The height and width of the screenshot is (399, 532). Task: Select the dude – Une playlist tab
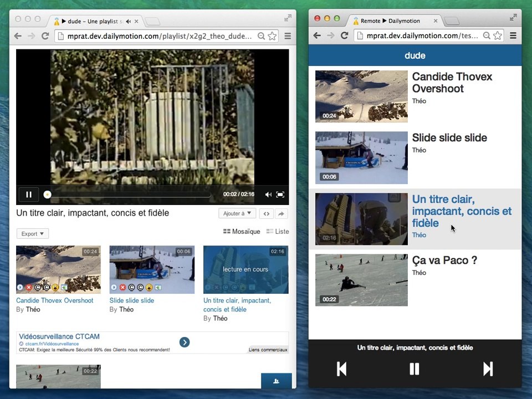[x=96, y=21]
